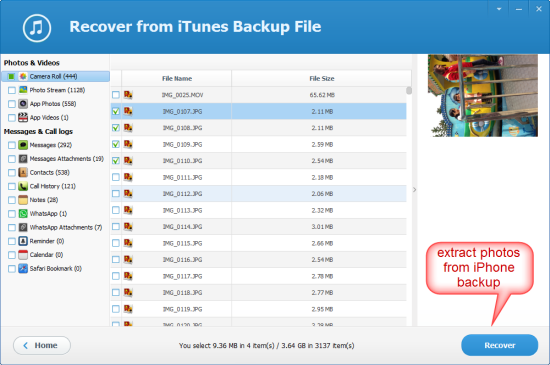This screenshot has height=365, width=550.
Task: Click file type icon for IMG_0119.JPG
Action: (x=128, y=309)
